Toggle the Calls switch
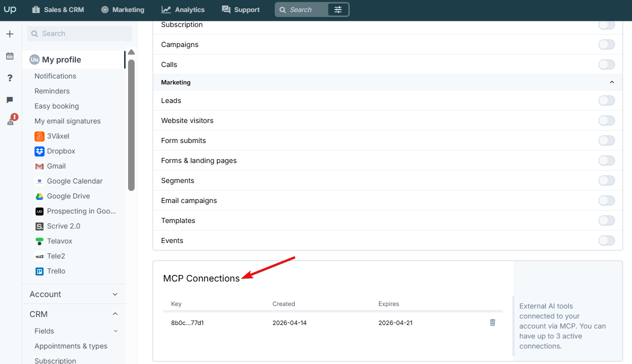 606,64
